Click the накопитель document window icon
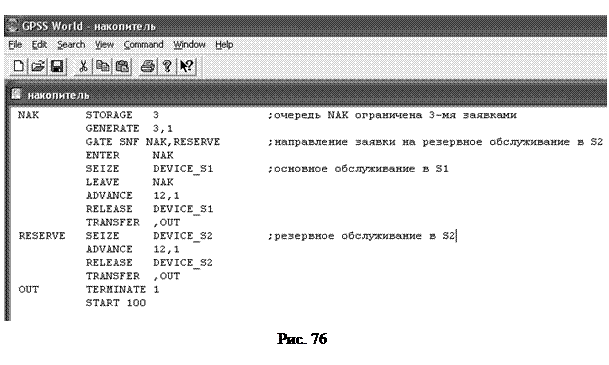This screenshot has height=365, width=609. point(16,94)
